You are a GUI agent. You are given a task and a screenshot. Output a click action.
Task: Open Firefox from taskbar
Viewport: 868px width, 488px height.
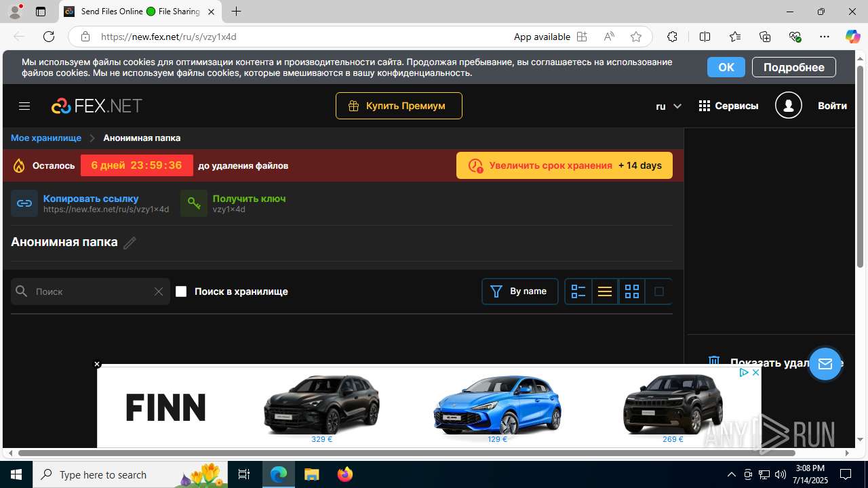[x=345, y=474]
